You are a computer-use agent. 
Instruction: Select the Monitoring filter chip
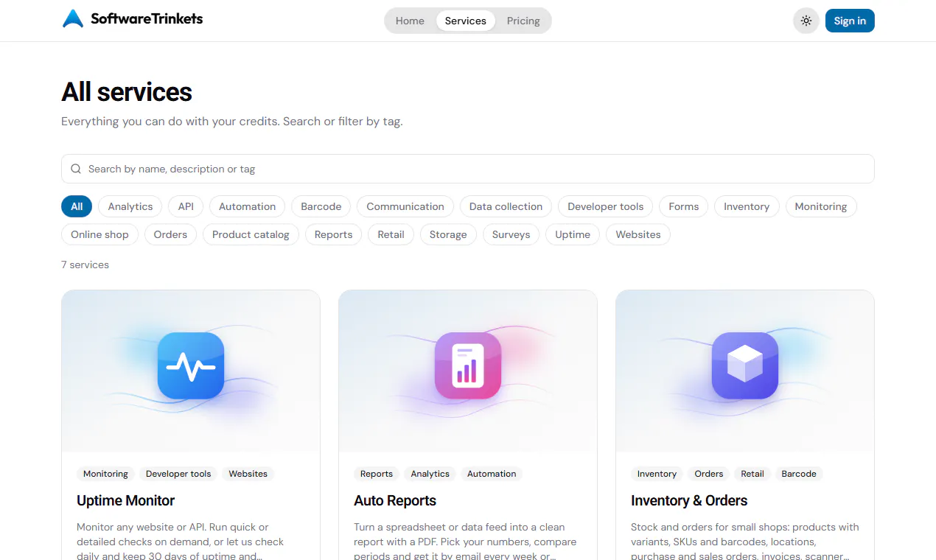click(821, 206)
